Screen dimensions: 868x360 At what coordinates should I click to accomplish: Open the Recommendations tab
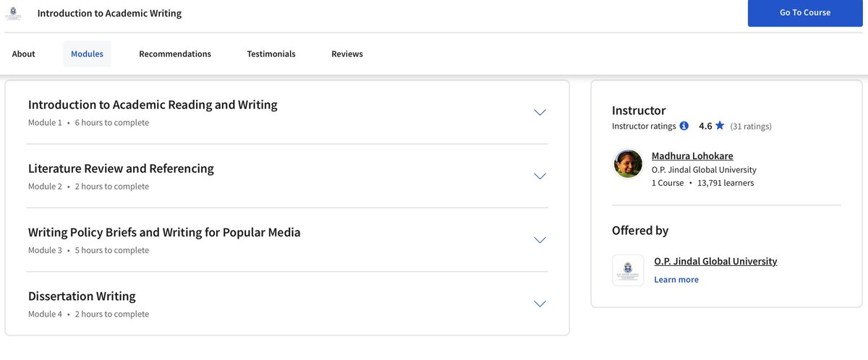175,54
